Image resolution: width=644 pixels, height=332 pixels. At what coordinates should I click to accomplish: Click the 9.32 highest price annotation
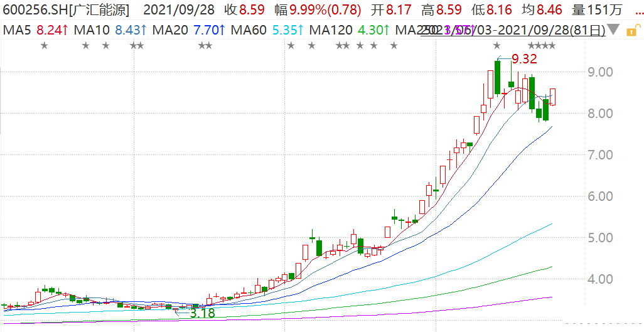524,60
